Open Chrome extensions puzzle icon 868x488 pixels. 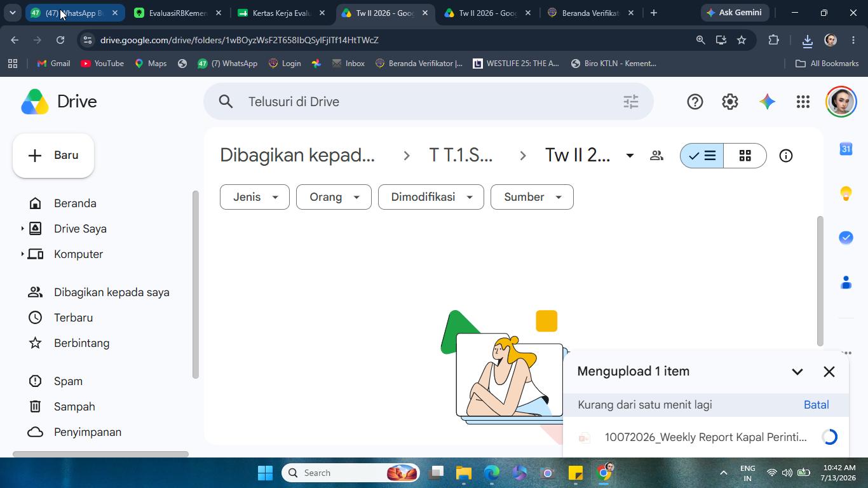pyautogui.click(x=773, y=40)
